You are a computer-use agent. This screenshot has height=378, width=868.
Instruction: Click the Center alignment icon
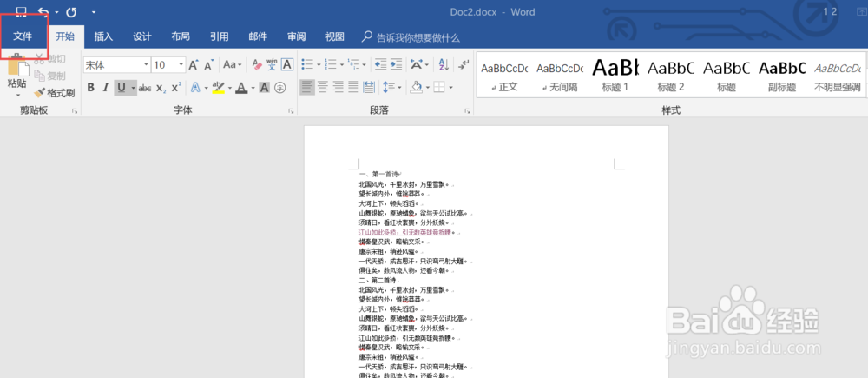click(x=323, y=87)
